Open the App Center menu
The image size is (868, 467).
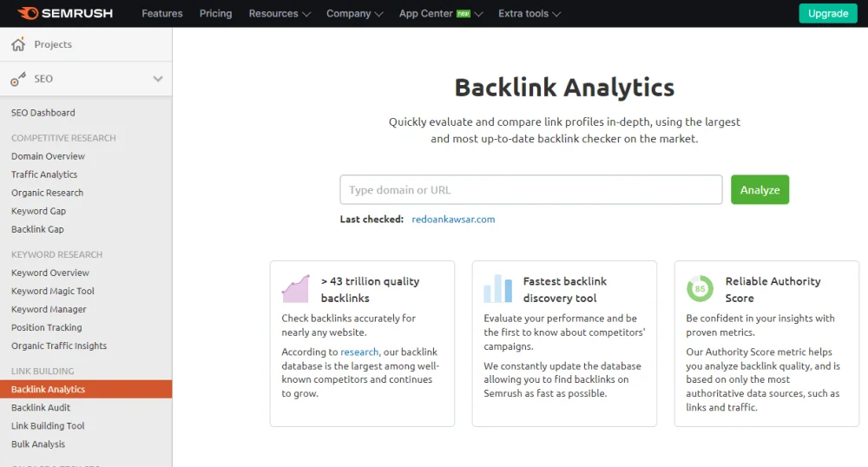(441, 13)
